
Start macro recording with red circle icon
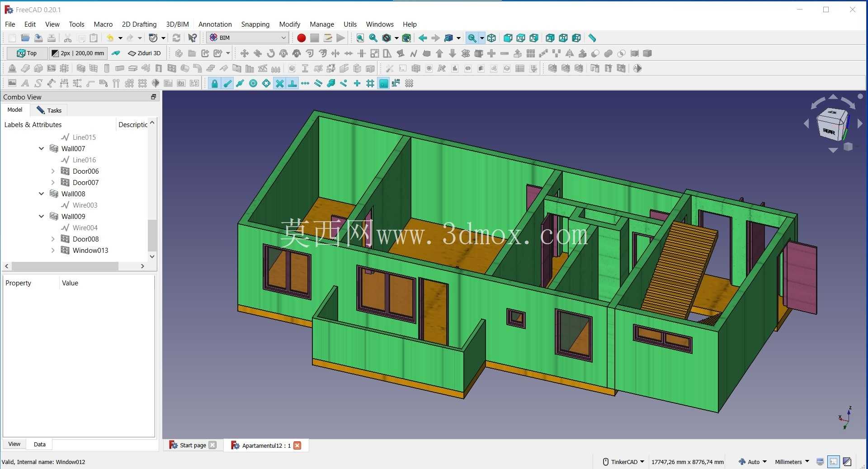[x=302, y=38]
